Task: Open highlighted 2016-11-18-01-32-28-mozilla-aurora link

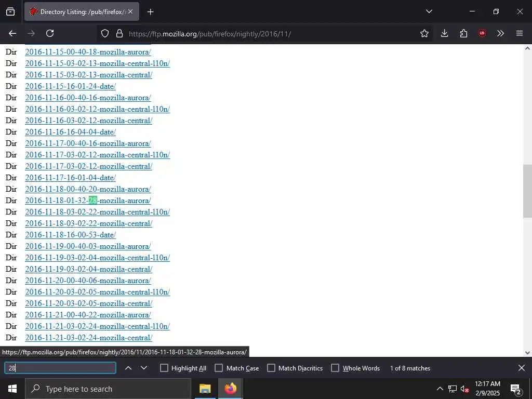Action: [x=88, y=201]
